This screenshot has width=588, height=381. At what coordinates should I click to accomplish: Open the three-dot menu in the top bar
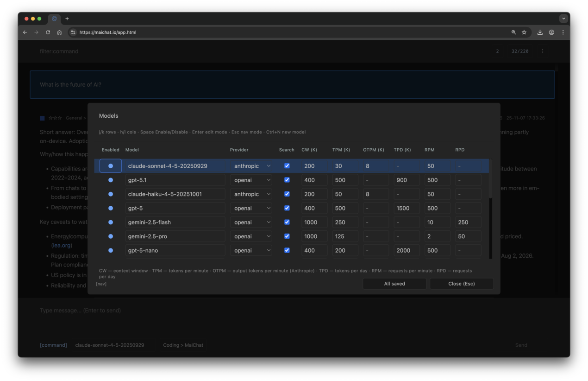542,51
